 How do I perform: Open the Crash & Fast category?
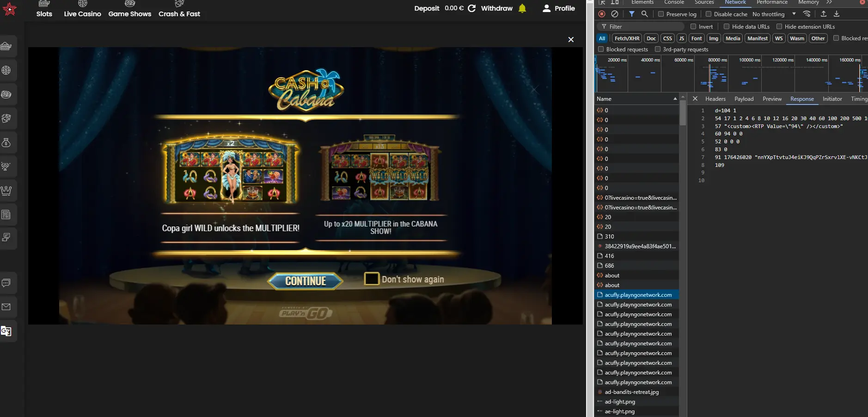tap(179, 9)
